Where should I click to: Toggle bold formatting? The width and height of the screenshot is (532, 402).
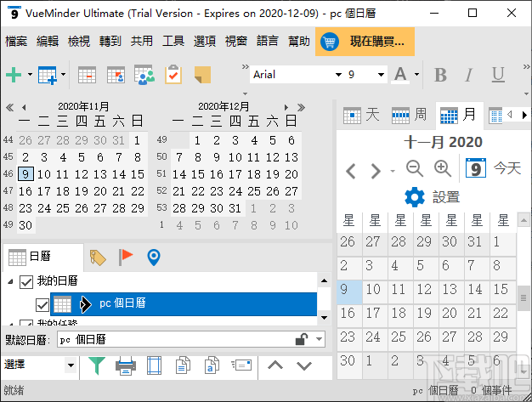pos(440,75)
